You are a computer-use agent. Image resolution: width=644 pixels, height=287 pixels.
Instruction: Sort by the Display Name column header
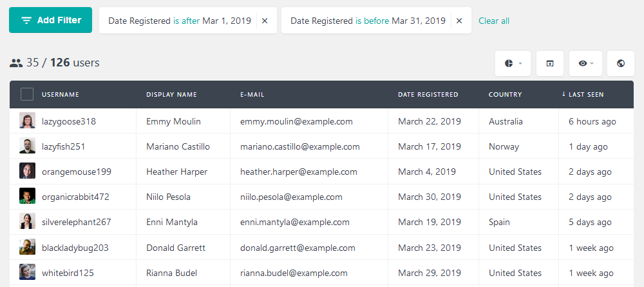(172, 95)
